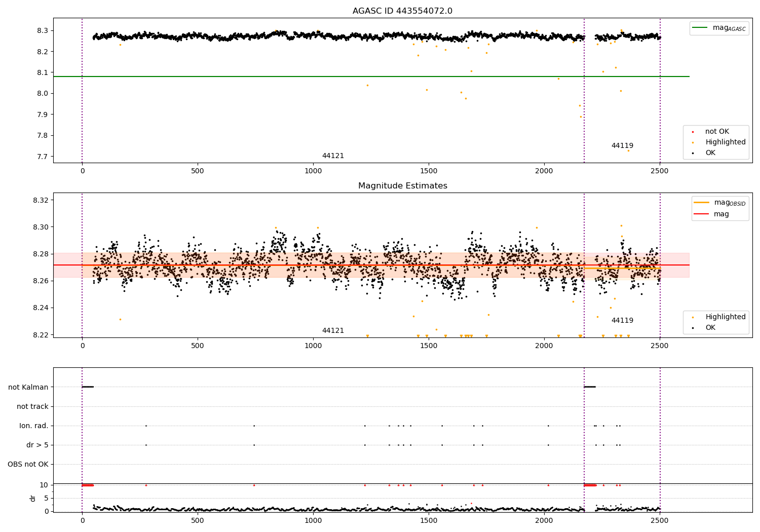
Task: Click the '8.0' tick on top plot y-axis
Action: click(x=44, y=94)
